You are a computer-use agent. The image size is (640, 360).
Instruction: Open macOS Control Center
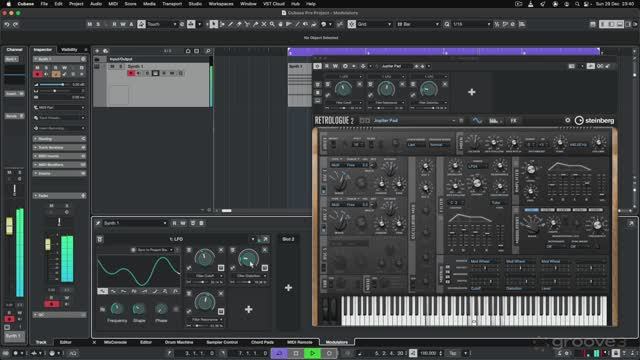[587, 4]
